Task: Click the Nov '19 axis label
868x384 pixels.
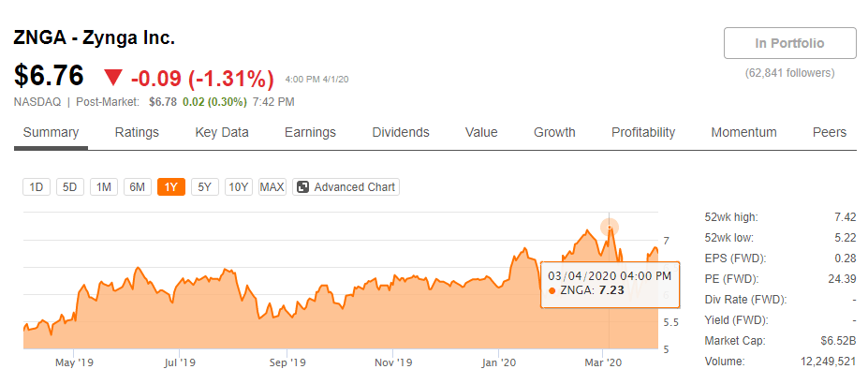Action: click(x=392, y=363)
